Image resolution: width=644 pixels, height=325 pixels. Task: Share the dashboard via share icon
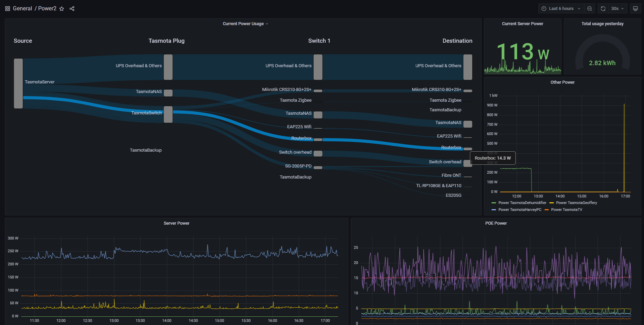(x=72, y=9)
